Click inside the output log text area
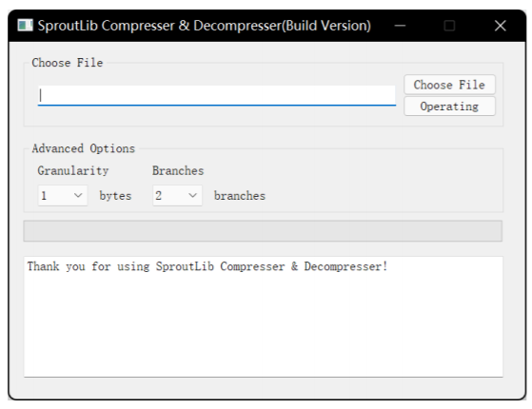 tap(264, 317)
